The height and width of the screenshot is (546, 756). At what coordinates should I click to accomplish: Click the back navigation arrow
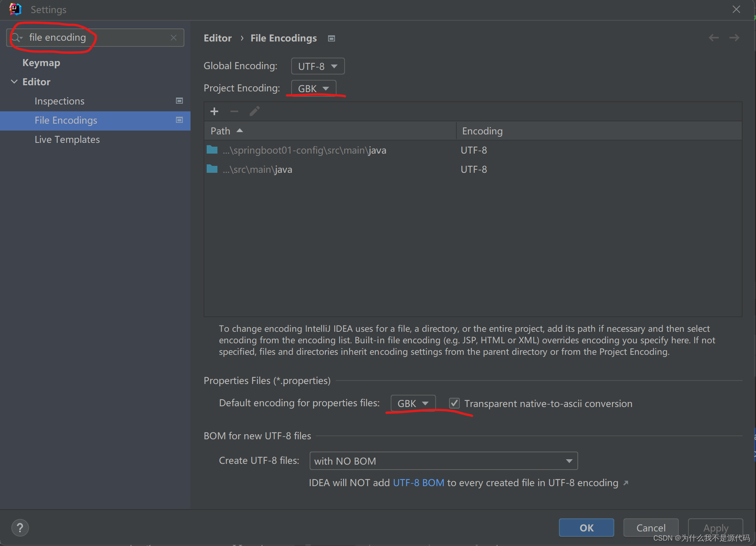[x=714, y=38]
